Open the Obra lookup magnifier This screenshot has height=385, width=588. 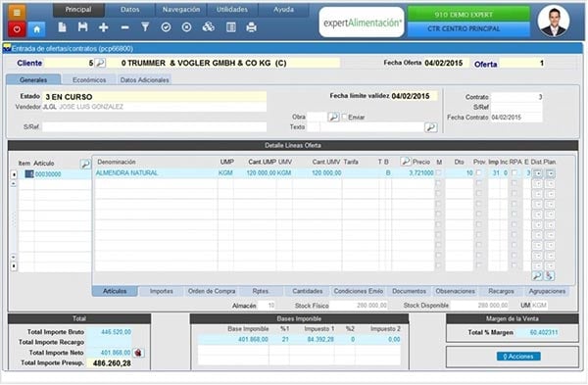(x=333, y=117)
